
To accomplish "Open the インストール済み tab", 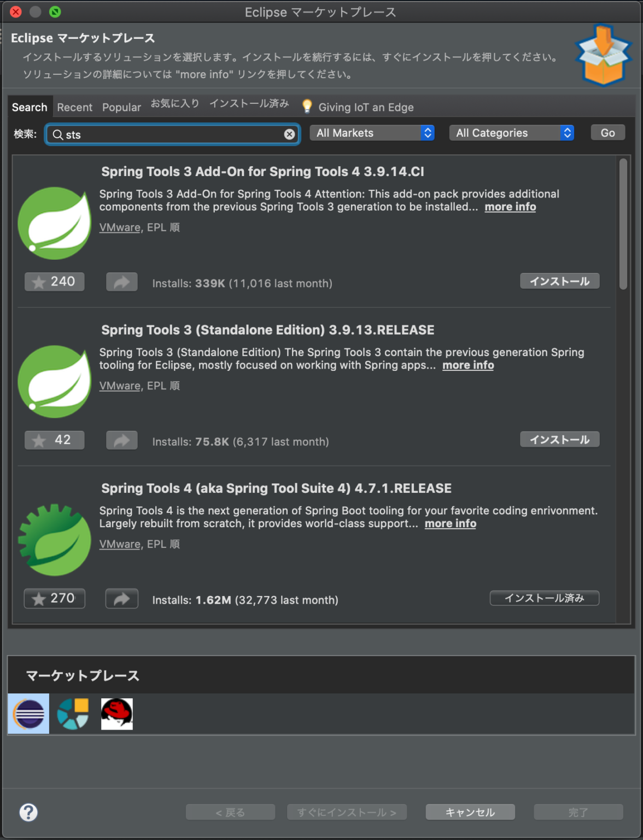I will pos(249,104).
